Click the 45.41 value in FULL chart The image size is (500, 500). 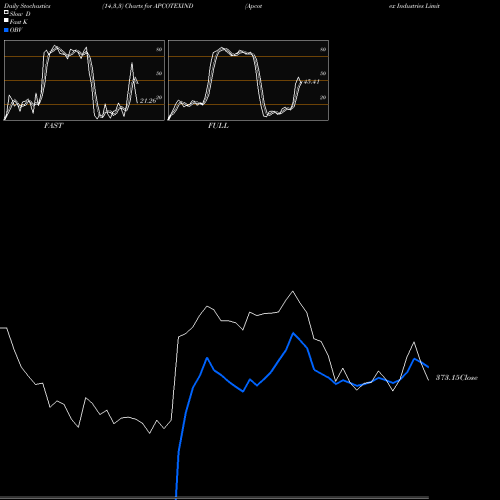point(312,82)
